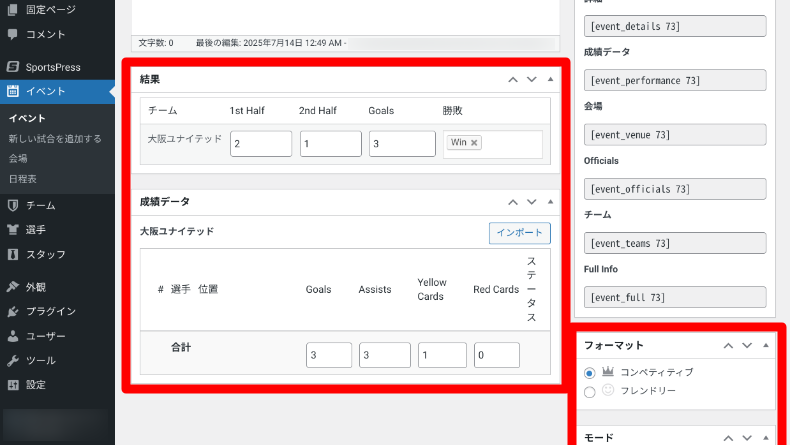The height and width of the screenshot is (445, 790).
Task: Open the 設定 menu link
Action: [36, 385]
